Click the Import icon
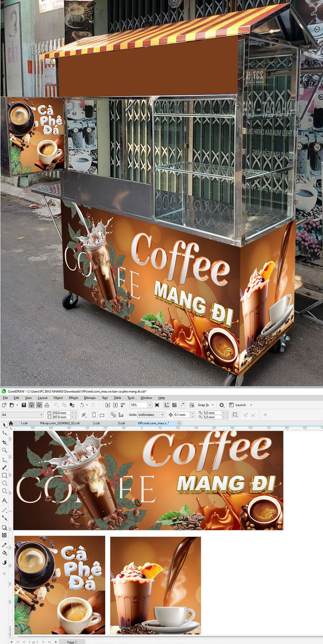The image size is (323, 644). point(108,405)
